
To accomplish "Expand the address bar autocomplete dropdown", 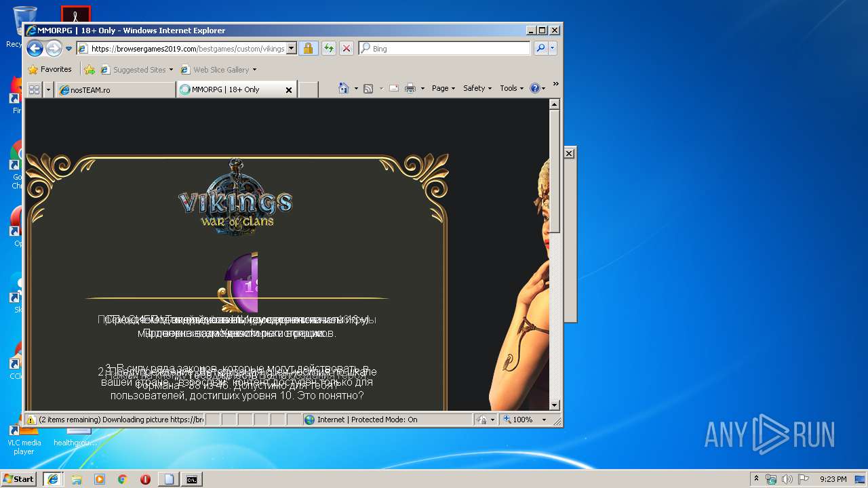I will (292, 49).
